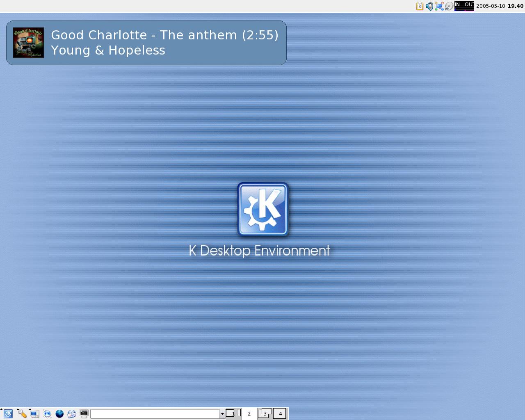This screenshot has width=525, height=420.
Task: Click the CD player tray icon
Action: (449, 6)
